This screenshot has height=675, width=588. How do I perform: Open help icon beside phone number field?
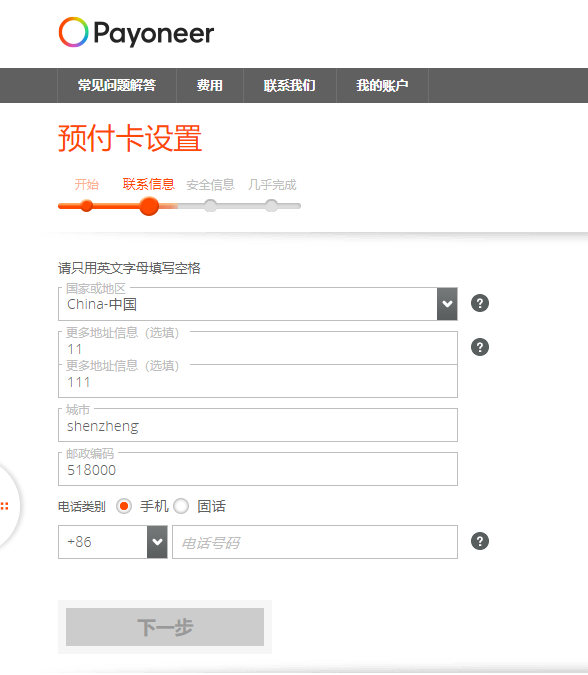click(480, 542)
